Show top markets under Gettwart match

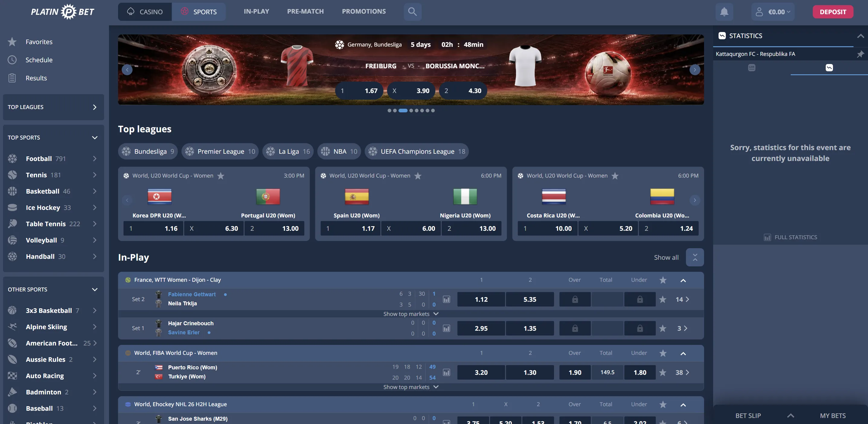tap(411, 314)
